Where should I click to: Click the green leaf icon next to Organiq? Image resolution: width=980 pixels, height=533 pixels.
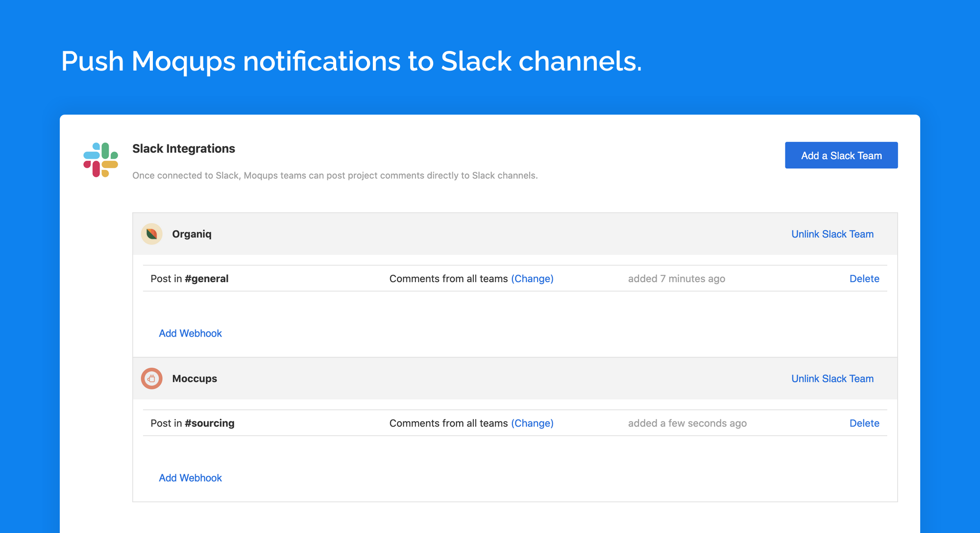pyautogui.click(x=152, y=234)
